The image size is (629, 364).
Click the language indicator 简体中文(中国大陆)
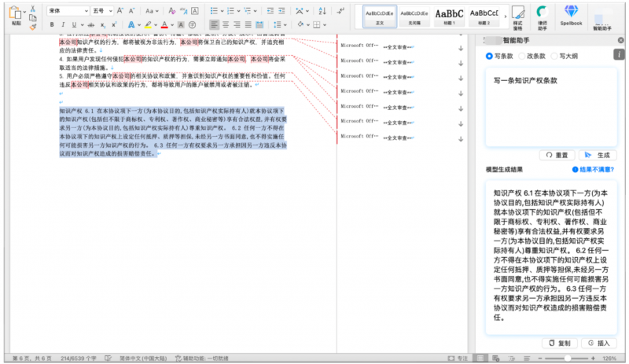(x=143, y=358)
